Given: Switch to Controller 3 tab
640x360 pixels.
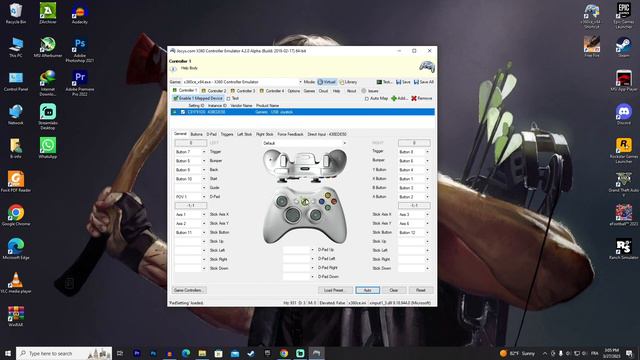Looking at the screenshot, I should [x=243, y=91].
